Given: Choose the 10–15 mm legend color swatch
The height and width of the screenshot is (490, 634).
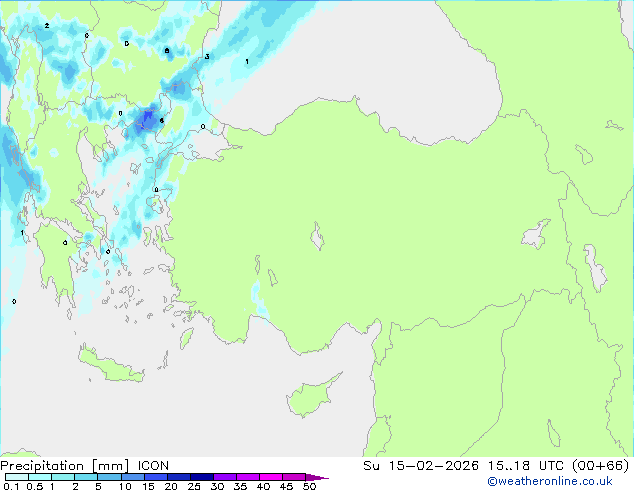Looking at the screenshot, I should coord(133,477).
